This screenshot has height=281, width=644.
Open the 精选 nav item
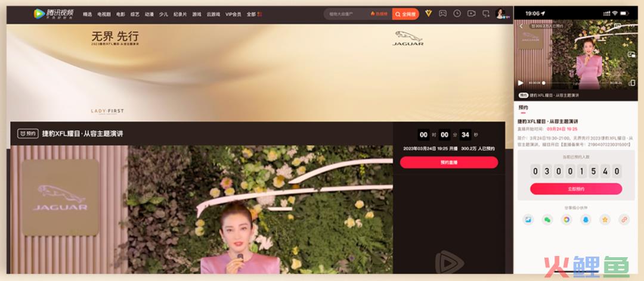[88, 14]
